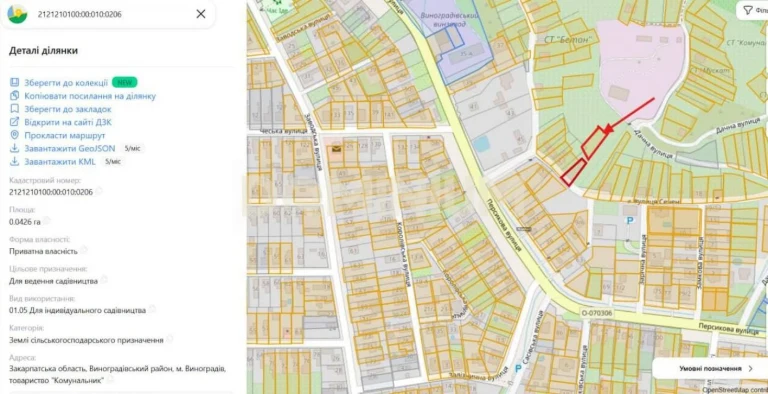Click the yellow post office envelope marker

coord(336,148)
